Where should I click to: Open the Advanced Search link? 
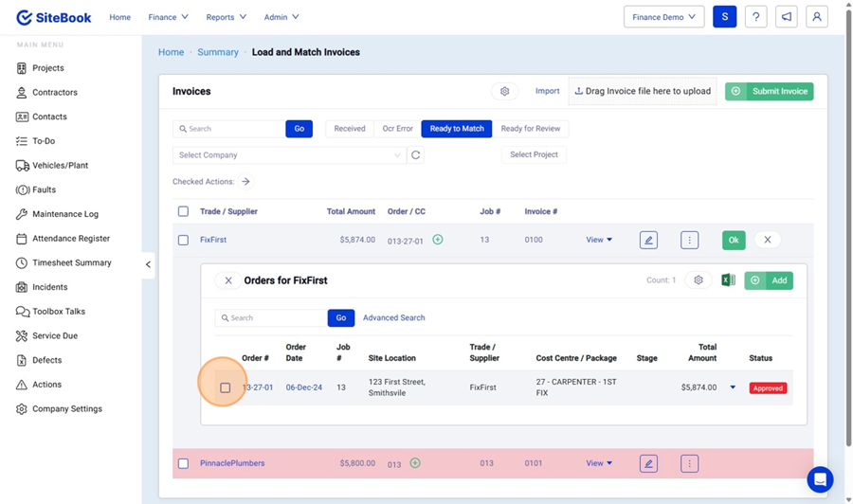point(393,318)
